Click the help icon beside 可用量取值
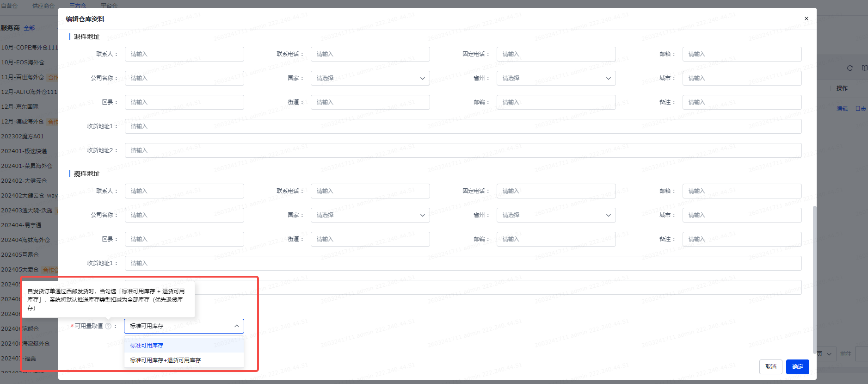 [x=108, y=326]
